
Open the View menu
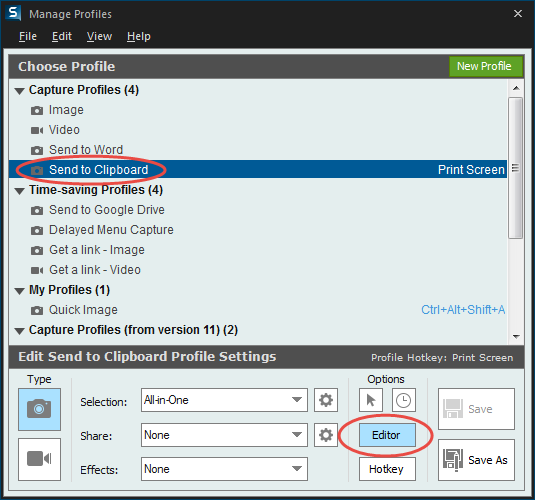tap(99, 36)
